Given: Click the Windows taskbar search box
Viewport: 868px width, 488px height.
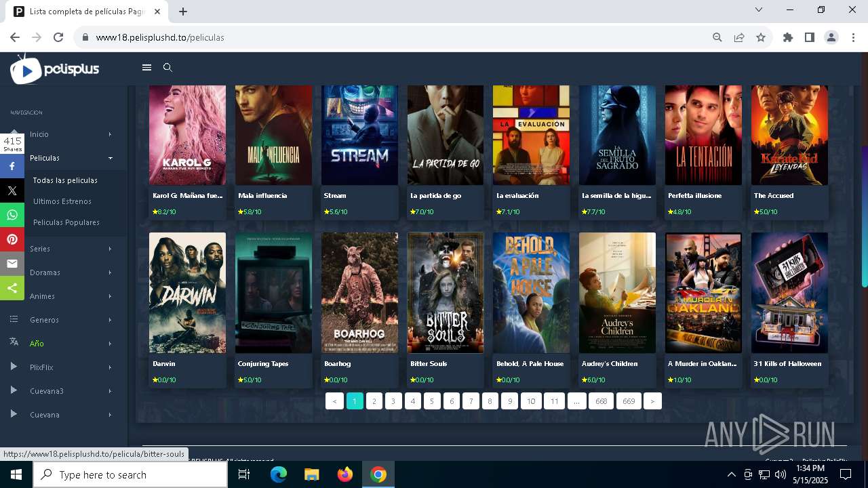Looking at the screenshot, I should (x=130, y=474).
